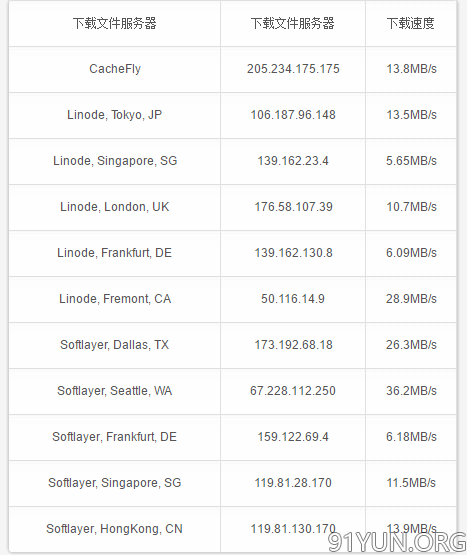
Task: Select the Linode, Tokyo, JP row
Action: [233, 115]
